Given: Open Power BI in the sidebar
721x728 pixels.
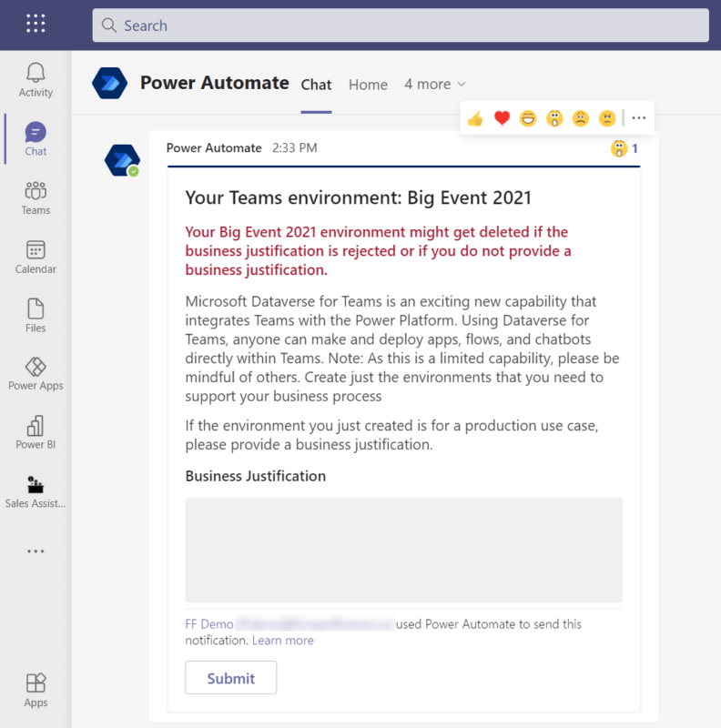Looking at the screenshot, I should (36, 433).
